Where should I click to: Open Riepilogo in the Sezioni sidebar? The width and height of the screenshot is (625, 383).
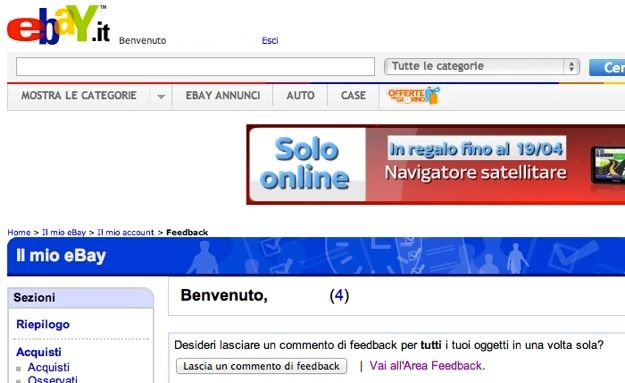(x=43, y=324)
